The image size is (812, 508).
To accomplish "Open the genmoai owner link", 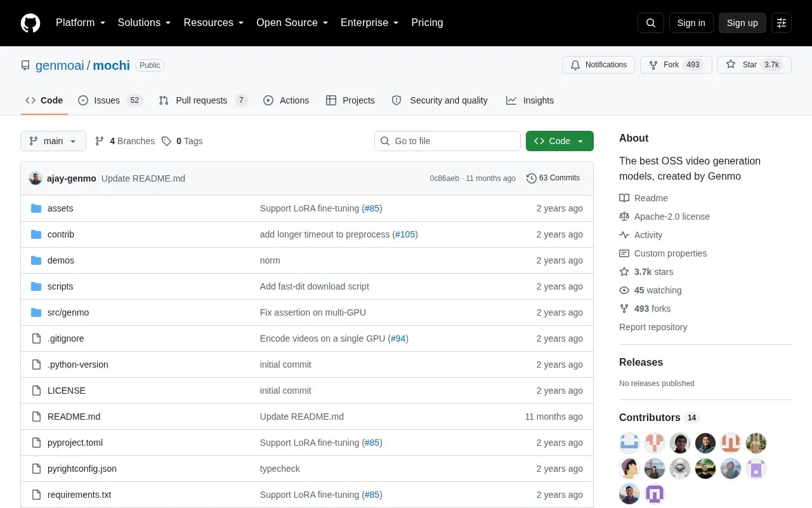I will tap(60, 65).
